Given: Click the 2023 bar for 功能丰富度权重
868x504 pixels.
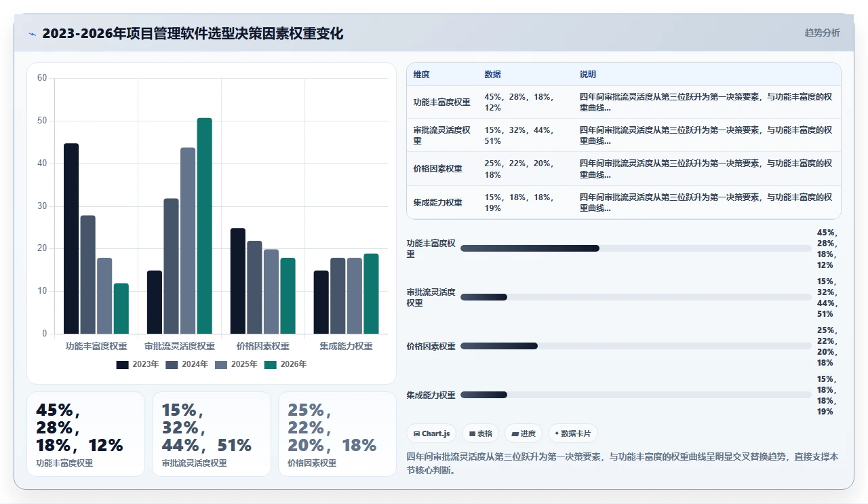Looking at the screenshot, I should [x=71, y=239].
